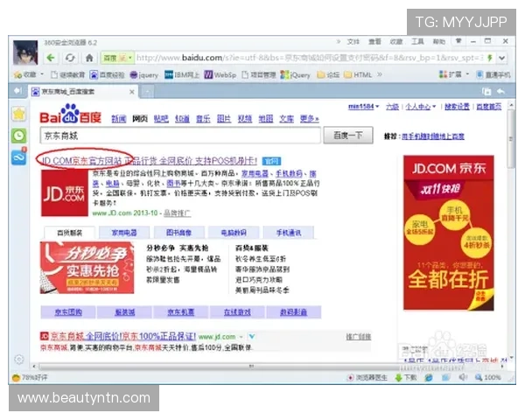
Task: Open the 更多» link in Baidu navigation
Action: point(310,119)
